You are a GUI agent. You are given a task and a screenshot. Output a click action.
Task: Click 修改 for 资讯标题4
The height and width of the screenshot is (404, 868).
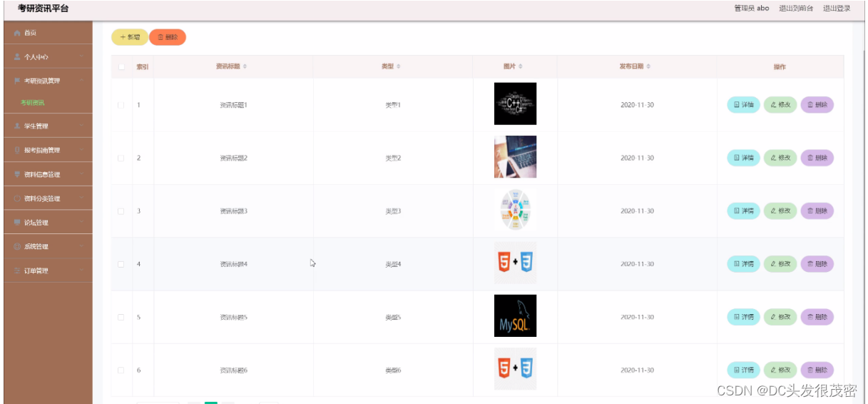click(x=780, y=264)
